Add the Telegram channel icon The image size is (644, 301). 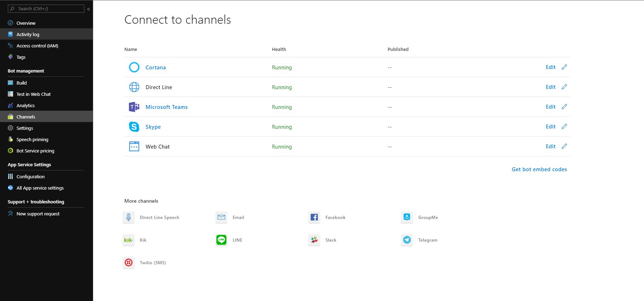(407, 240)
